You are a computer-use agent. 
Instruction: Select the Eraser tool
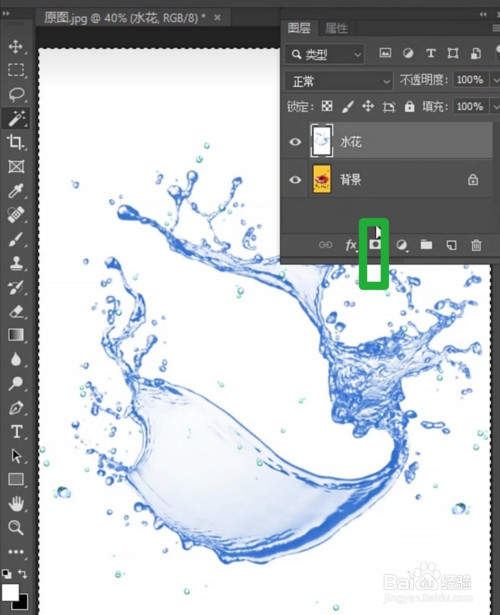click(x=16, y=311)
